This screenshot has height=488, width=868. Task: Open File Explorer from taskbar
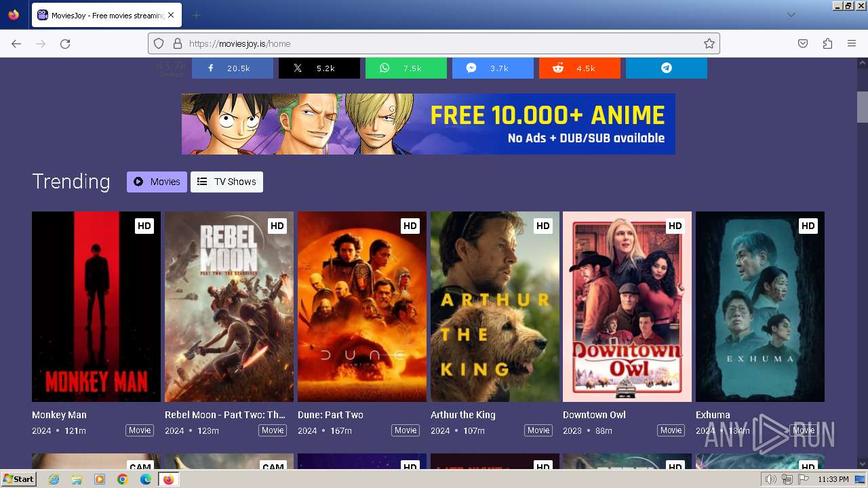(77, 479)
